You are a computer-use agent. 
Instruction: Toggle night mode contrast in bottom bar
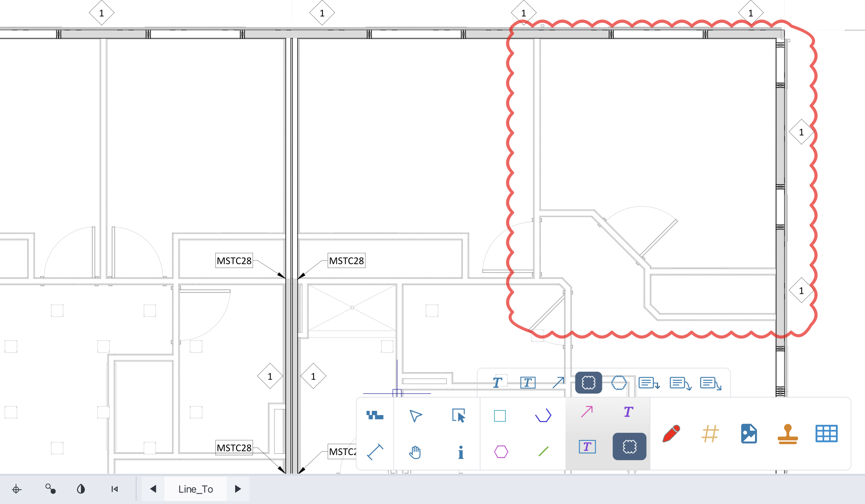pos(81,489)
